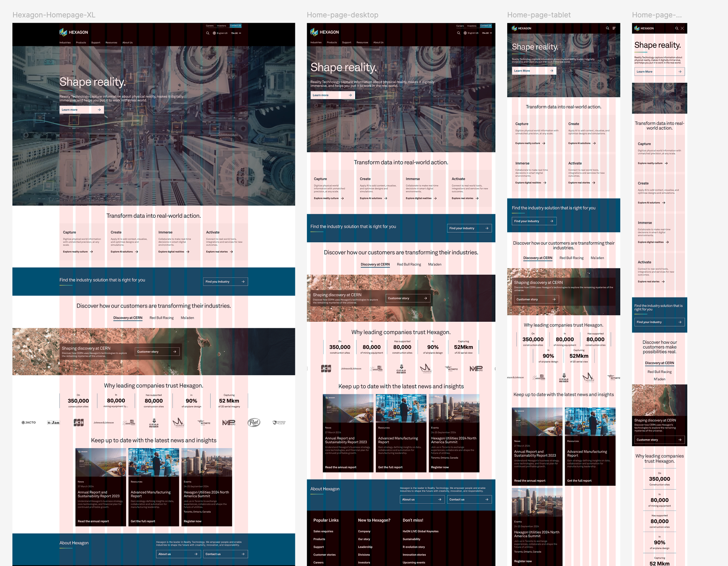Image resolution: width=728 pixels, height=566 pixels.
Task: Switch to Red Bull Racing tab in XL frame
Action: [x=162, y=318]
